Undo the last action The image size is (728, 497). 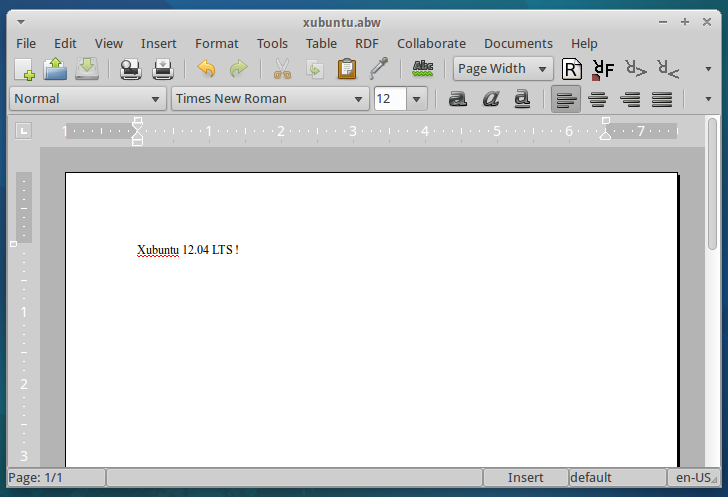pos(206,69)
